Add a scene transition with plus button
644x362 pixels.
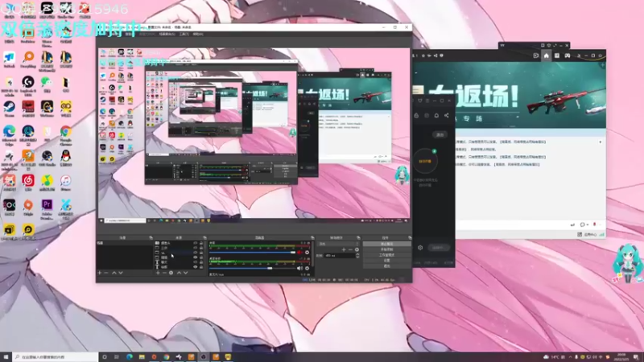[344, 249]
